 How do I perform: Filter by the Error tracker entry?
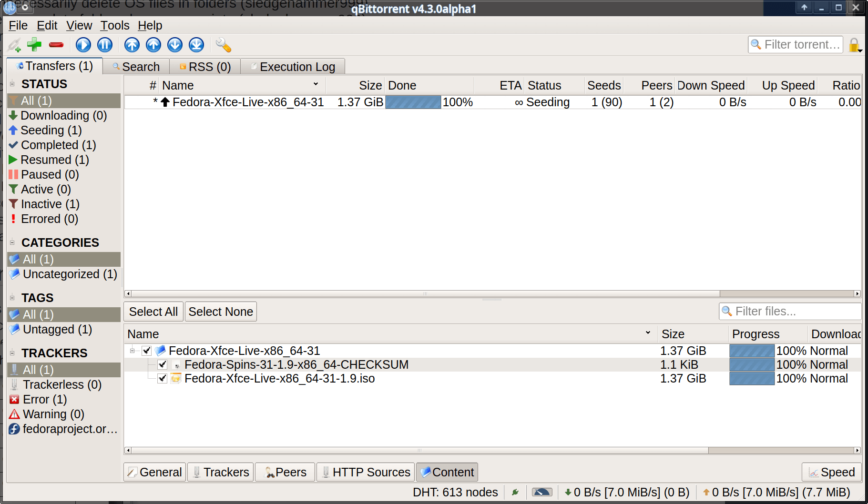pos(64,399)
